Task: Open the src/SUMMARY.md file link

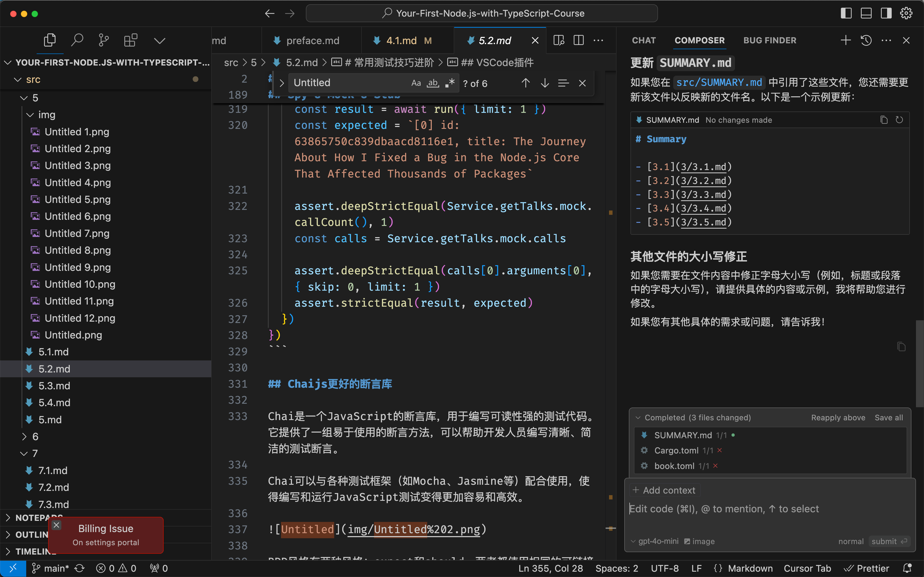Action: (719, 82)
